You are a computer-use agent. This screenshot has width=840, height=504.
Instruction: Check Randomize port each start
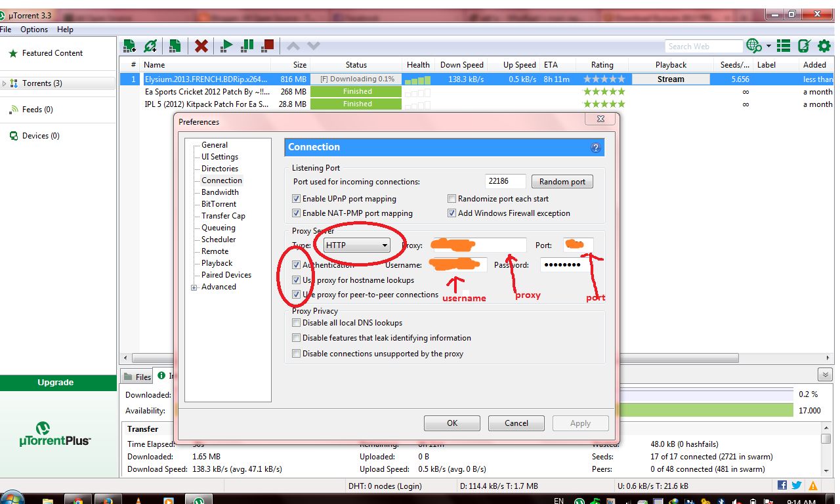pyautogui.click(x=451, y=199)
